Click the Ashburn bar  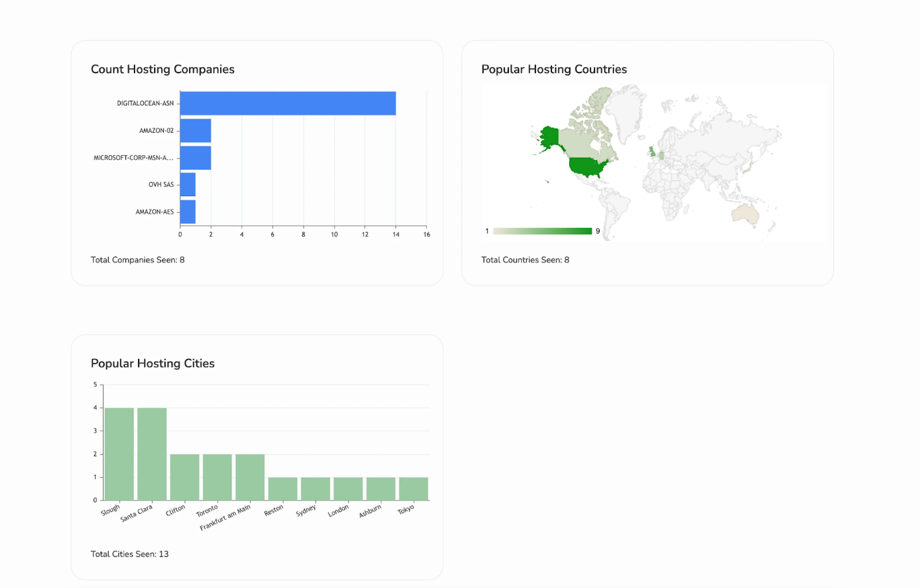(381, 489)
